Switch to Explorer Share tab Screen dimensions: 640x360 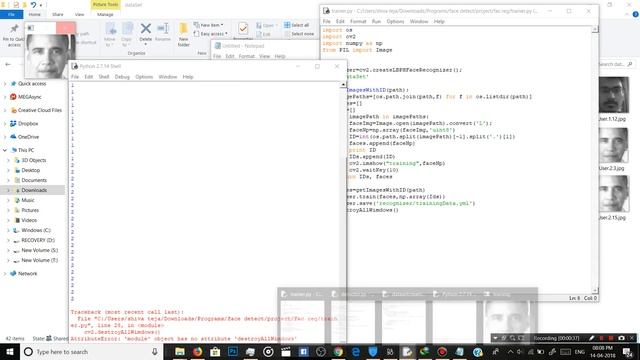(x=58, y=14)
